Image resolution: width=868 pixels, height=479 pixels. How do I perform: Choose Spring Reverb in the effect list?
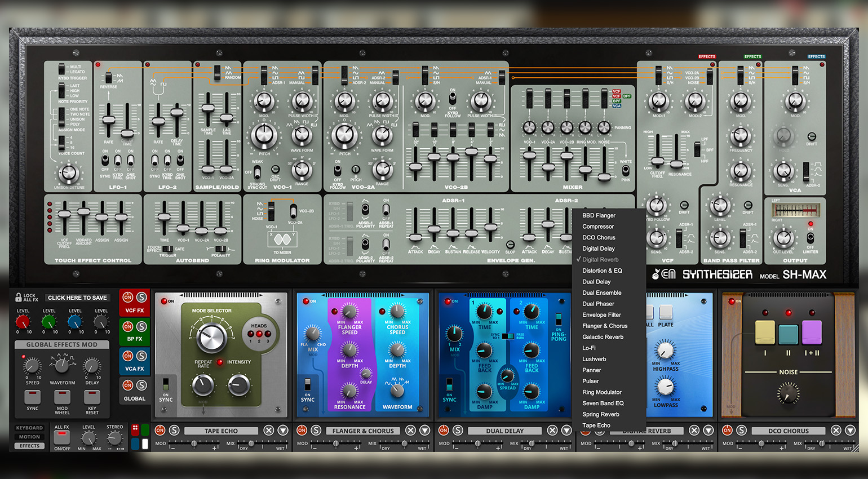click(600, 414)
